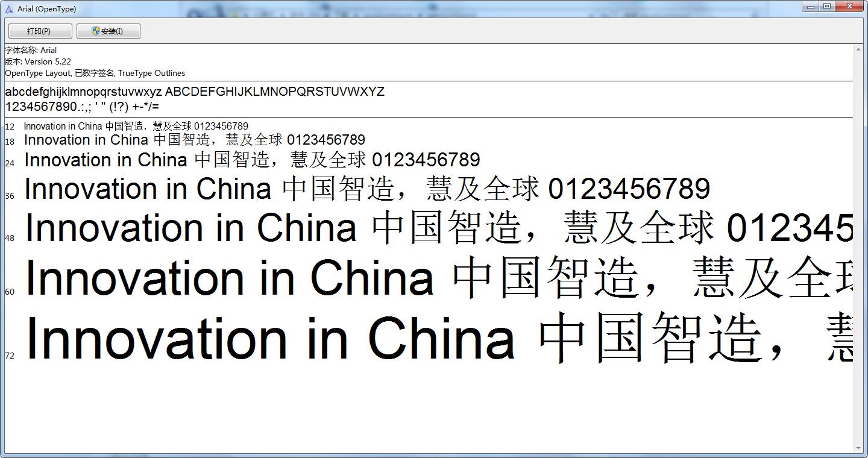Click the "Arial (OpenType)" window title text

[x=47, y=9]
